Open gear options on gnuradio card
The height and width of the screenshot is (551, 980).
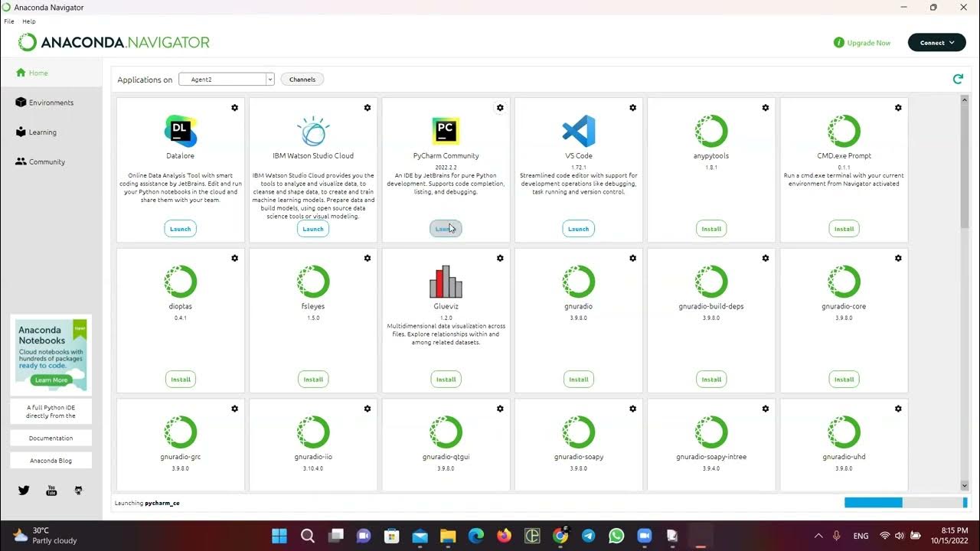pos(632,259)
